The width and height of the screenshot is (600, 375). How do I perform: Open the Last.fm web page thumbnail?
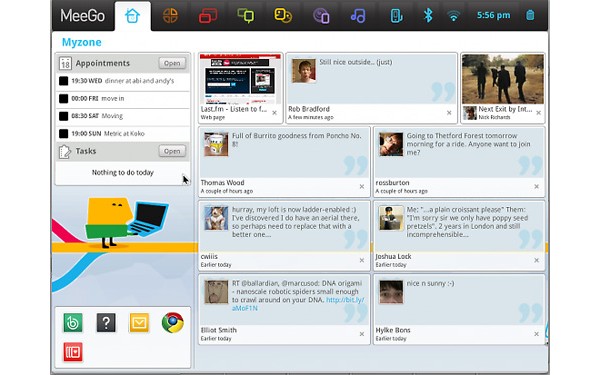(240, 79)
